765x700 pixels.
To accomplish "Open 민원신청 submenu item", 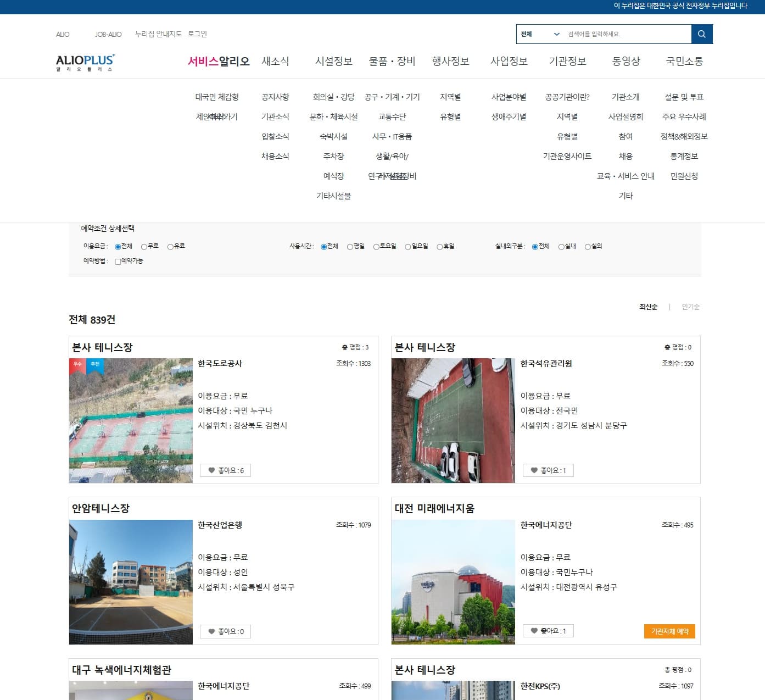I will pos(684,176).
